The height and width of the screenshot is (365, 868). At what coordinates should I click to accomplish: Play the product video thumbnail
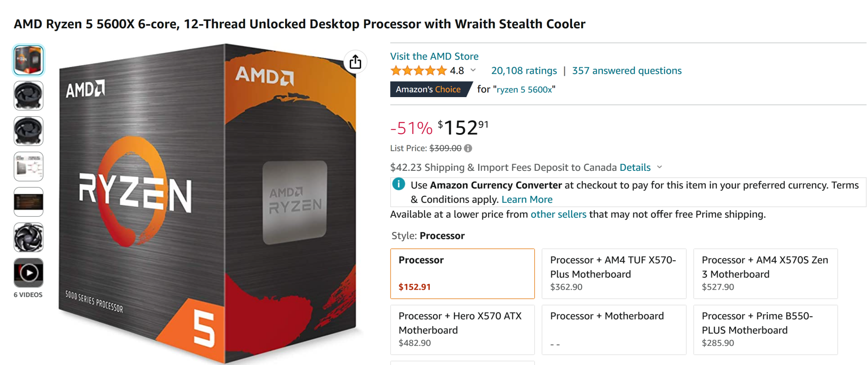tap(29, 273)
